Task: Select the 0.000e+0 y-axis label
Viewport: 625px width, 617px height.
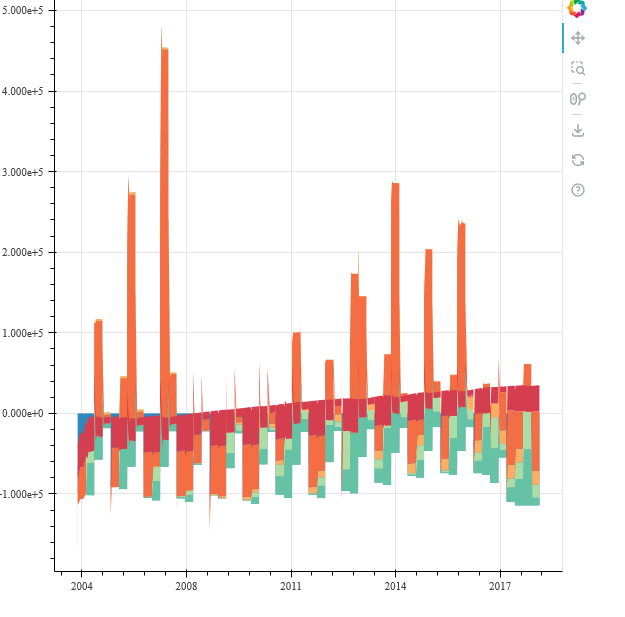Action: point(22,413)
